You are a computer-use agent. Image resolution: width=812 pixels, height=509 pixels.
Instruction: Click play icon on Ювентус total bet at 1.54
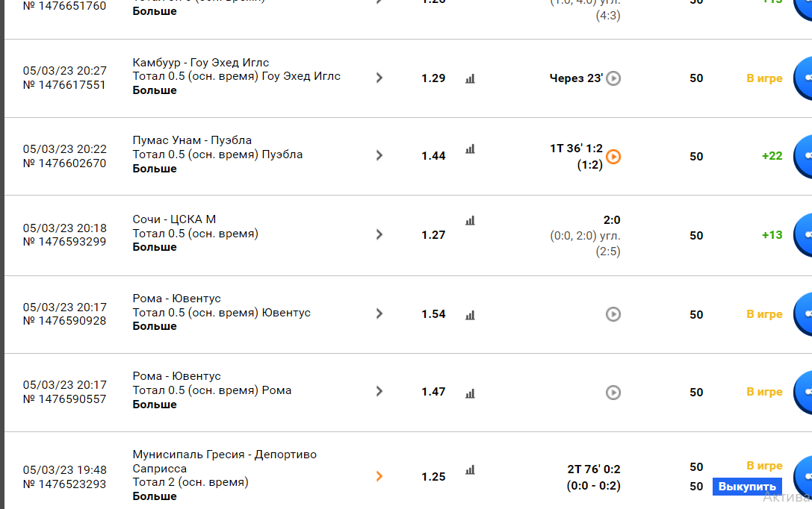613,314
